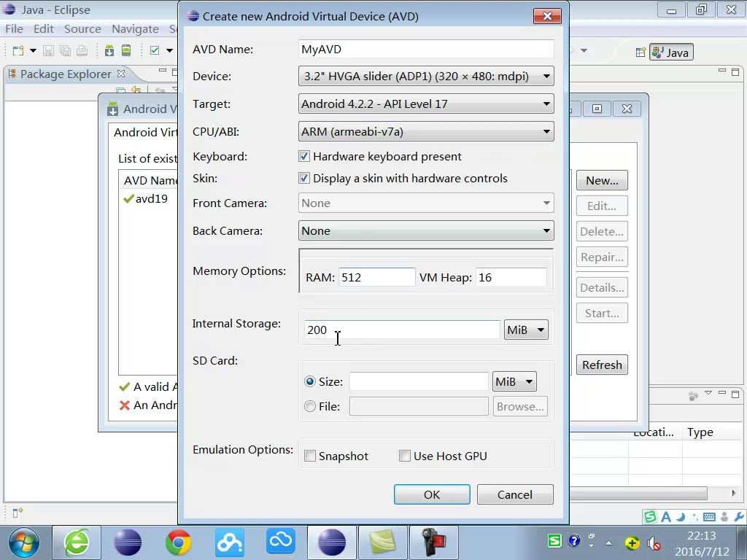Click the SD Card Size input field
This screenshot has width=747, height=560.
(419, 381)
